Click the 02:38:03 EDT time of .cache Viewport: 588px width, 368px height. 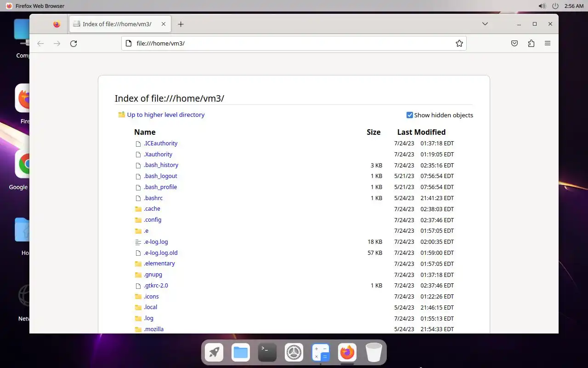[x=437, y=209]
